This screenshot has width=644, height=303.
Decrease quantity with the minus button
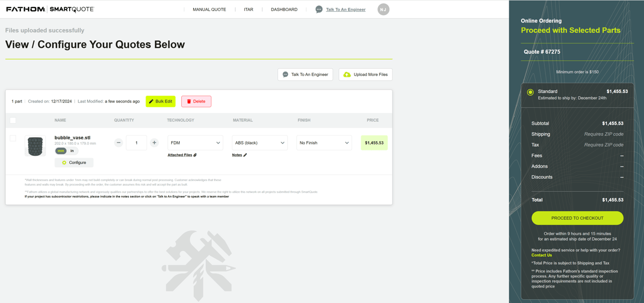click(x=119, y=143)
